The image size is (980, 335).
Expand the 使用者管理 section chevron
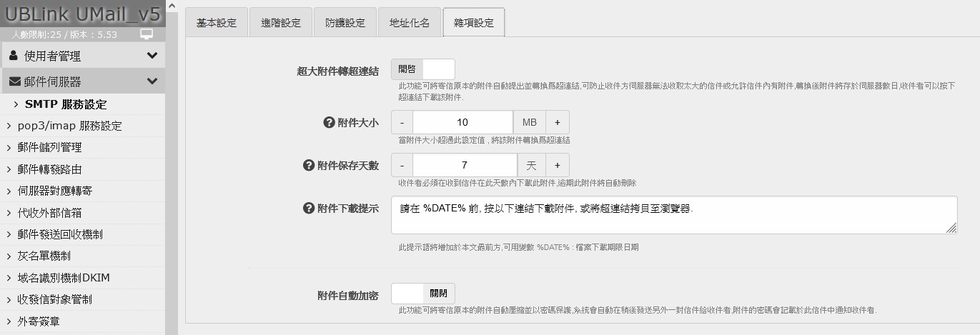pyautogui.click(x=152, y=56)
